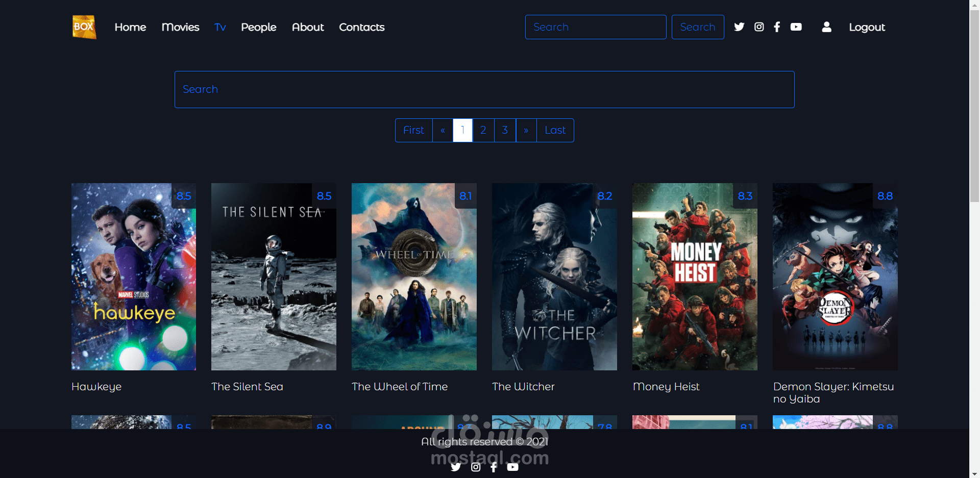Open The Silent Sea poster
This screenshot has width=980, height=478.
pyautogui.click(x=274, y=276)
